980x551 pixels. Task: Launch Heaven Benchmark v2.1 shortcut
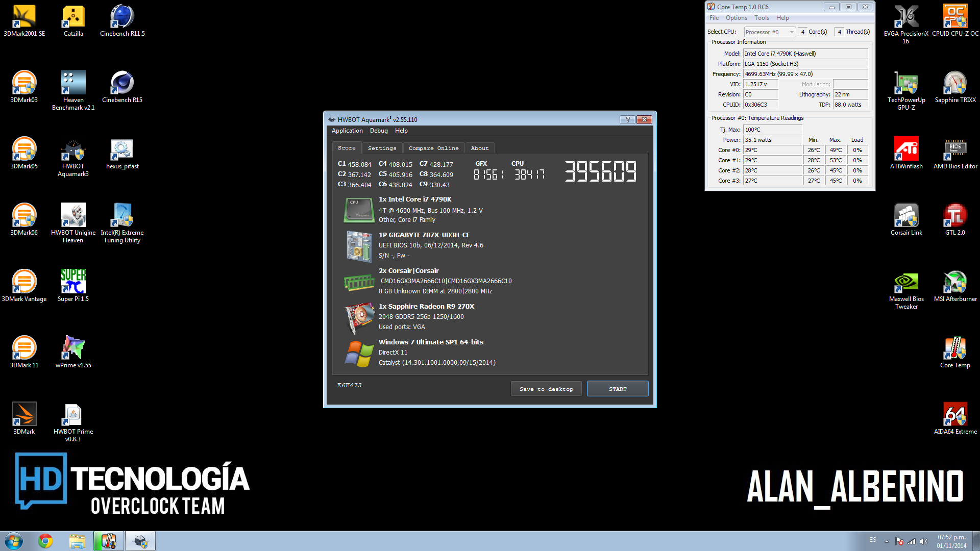[73, 90]
